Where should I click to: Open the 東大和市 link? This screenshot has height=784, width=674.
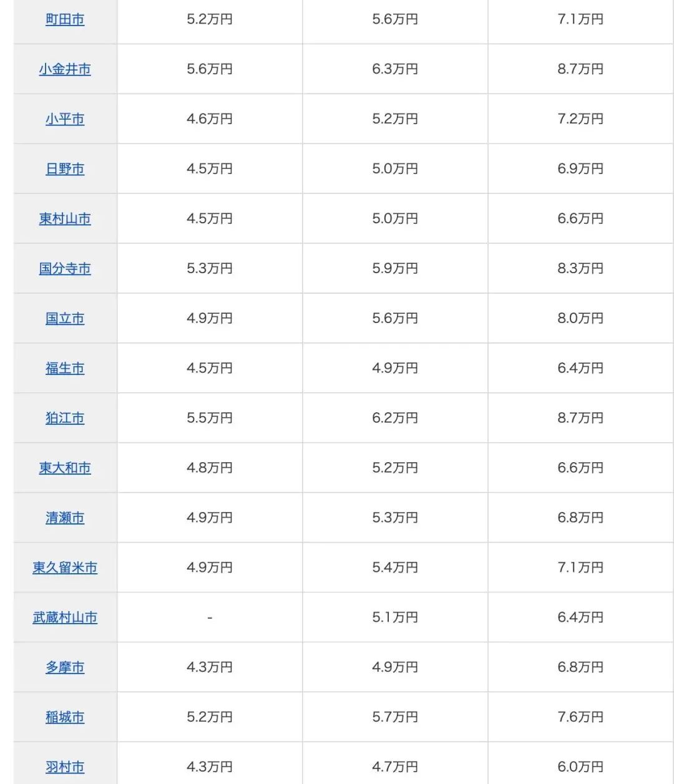(65, 468)
